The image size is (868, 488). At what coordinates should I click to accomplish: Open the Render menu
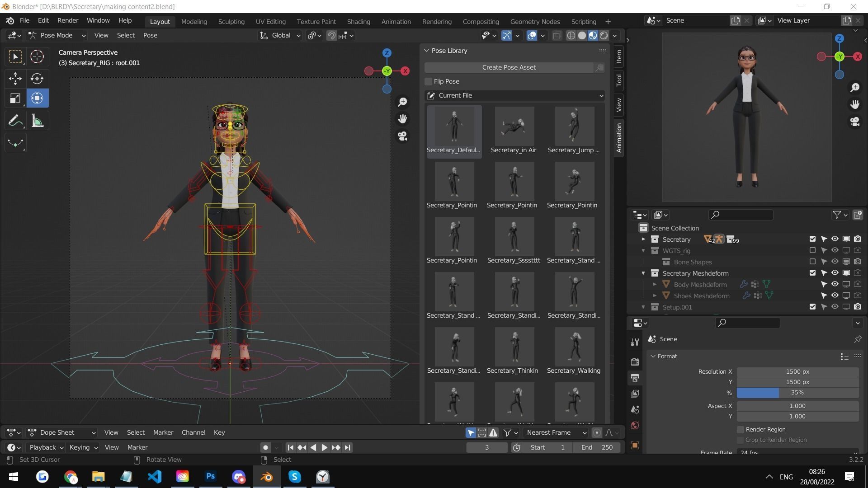click(x=68, y=21)
